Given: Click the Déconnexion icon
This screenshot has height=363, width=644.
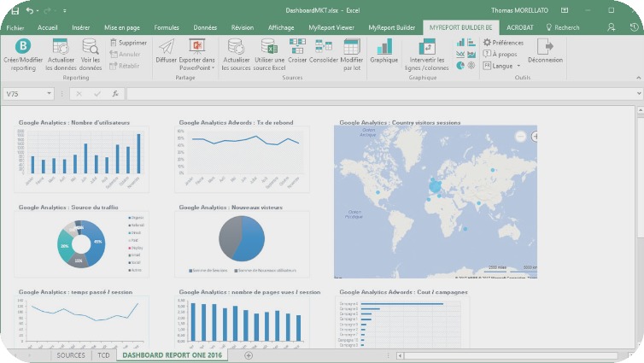Looking at the screenshot, I should [x=545, y=46].
